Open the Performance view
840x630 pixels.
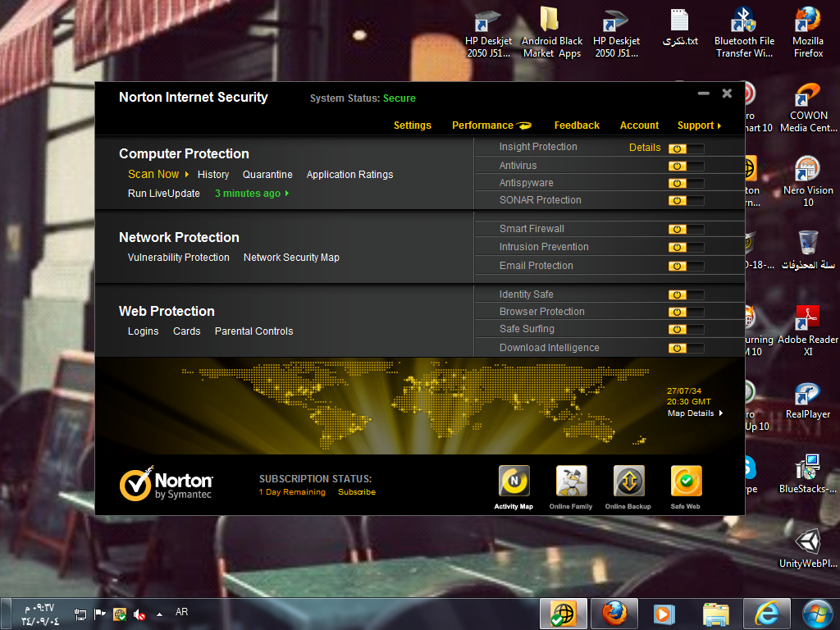(x=491, y=126)
